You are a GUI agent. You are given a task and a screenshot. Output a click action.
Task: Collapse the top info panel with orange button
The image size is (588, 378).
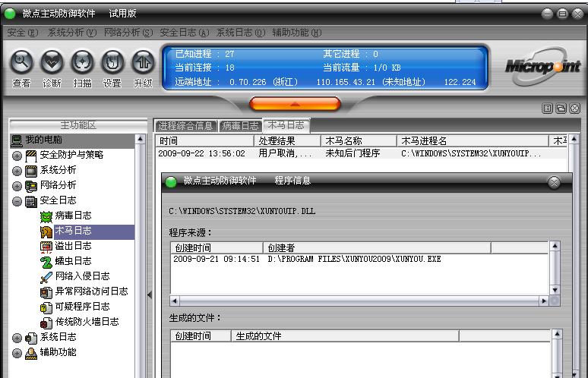tap(295, 104)
